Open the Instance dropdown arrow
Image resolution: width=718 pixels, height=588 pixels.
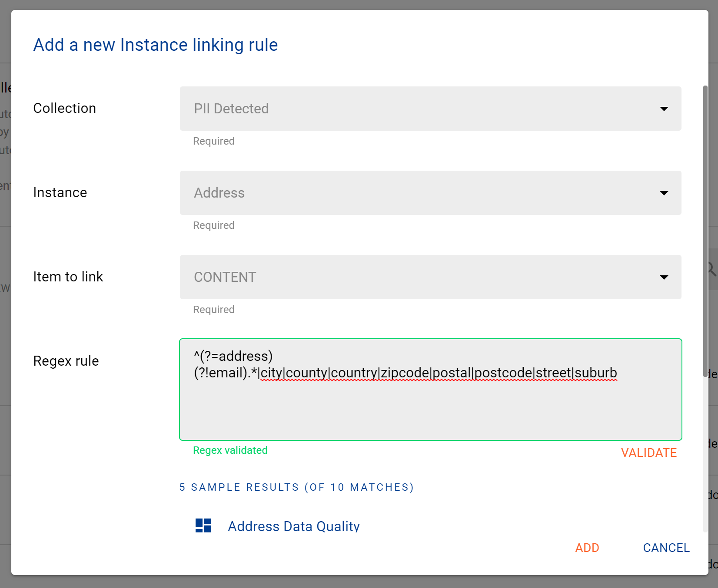pos(664,193)
